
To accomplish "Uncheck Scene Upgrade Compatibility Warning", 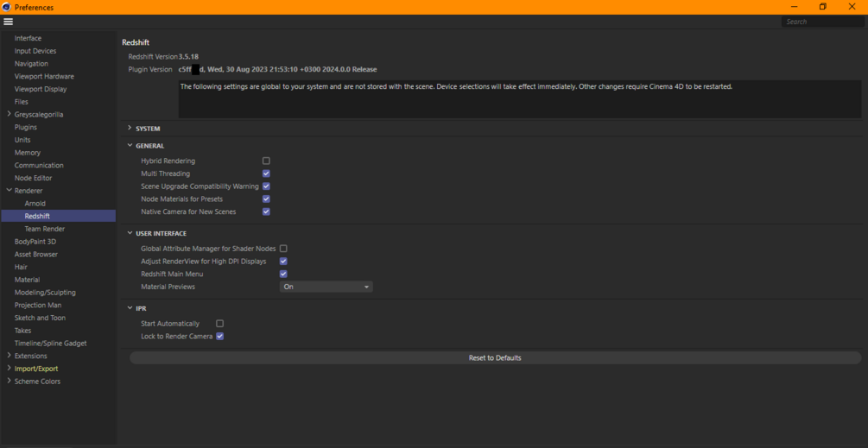I will pyautogui.click(x=266, y=186).
